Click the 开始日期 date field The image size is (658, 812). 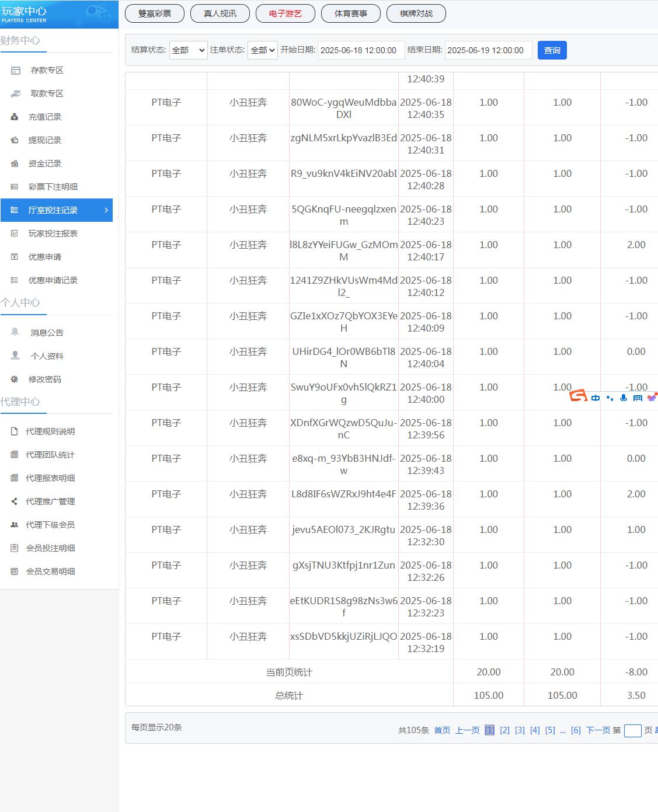(x=361, y=50)
